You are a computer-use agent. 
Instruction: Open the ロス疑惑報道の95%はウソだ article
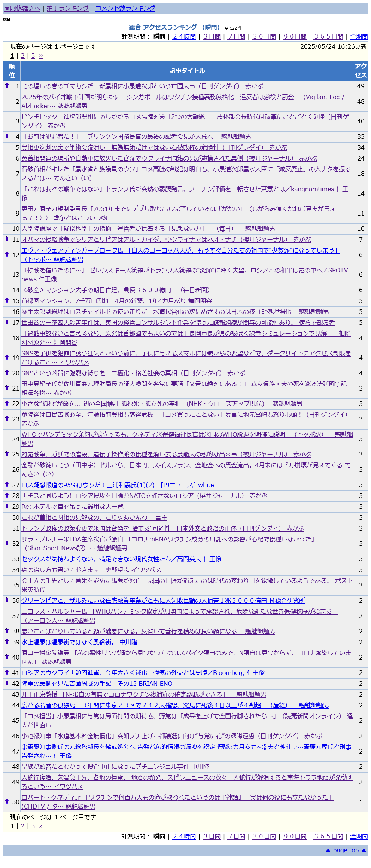click(118, 485)
